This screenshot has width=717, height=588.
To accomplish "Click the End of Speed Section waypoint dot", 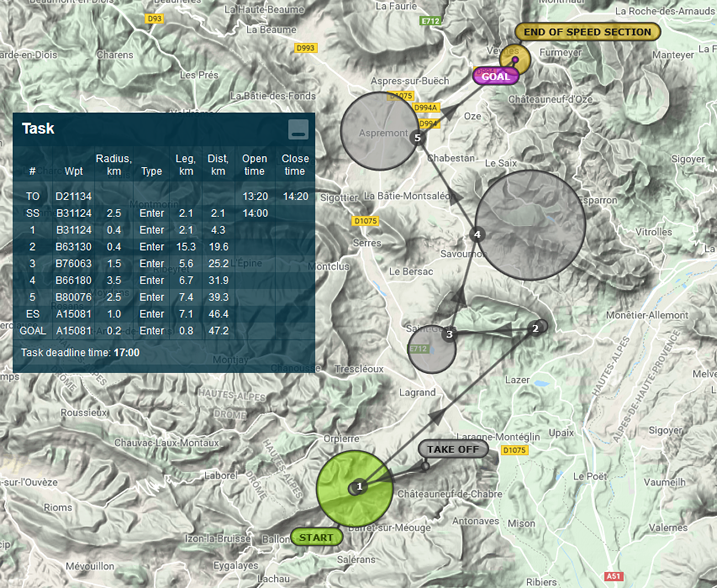I will (515, 59).
